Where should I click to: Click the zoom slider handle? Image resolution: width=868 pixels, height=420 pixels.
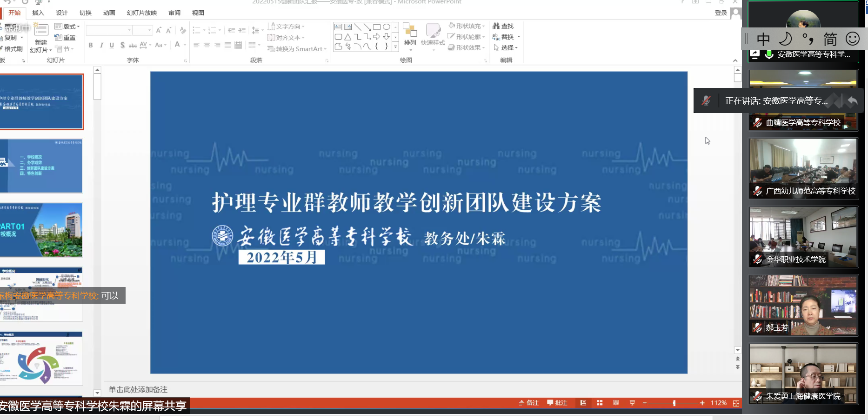point(674,403)
